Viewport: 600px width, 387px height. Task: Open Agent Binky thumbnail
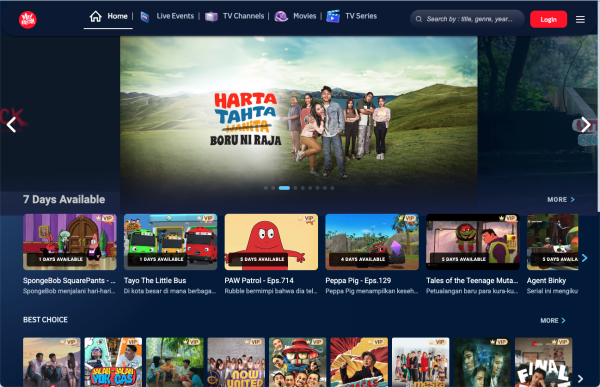coord(553,242)
